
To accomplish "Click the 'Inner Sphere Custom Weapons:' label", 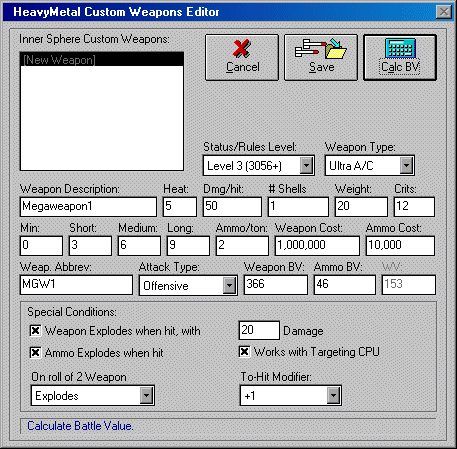I will click(94, 39).
